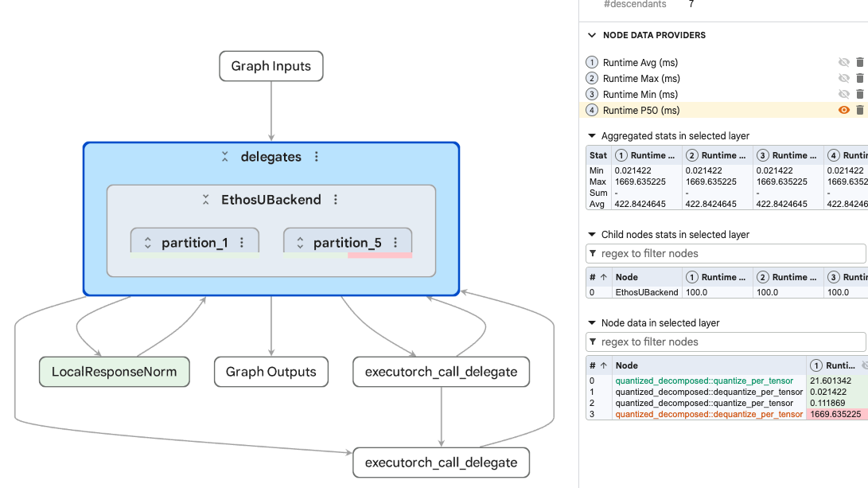The width and height of the screenshot is (868, 488).
Task: Click Runtime column 2 header in aggregated stats
Action: click(x=717, y=156)
